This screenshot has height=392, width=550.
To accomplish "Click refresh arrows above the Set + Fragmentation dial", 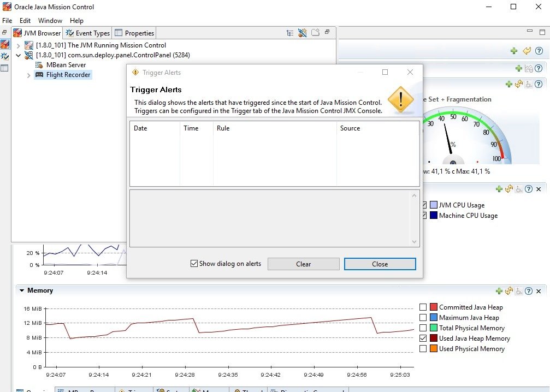I will click(519, 84).
